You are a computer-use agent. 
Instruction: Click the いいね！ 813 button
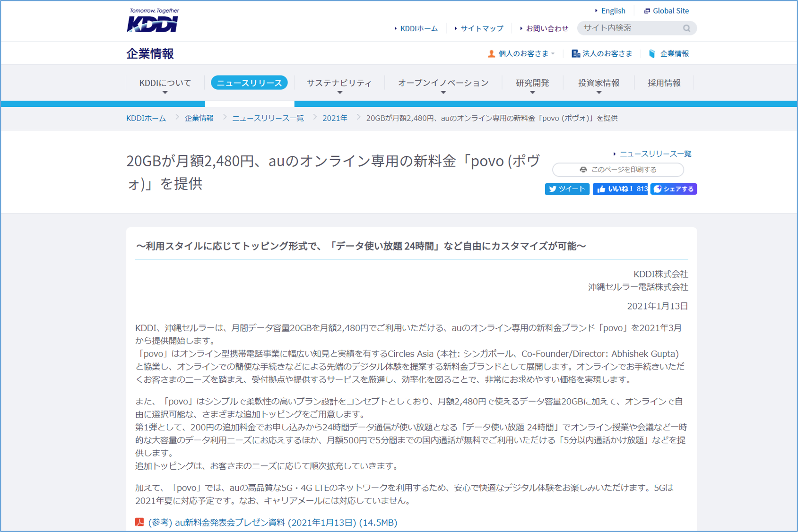pos(620,189)
